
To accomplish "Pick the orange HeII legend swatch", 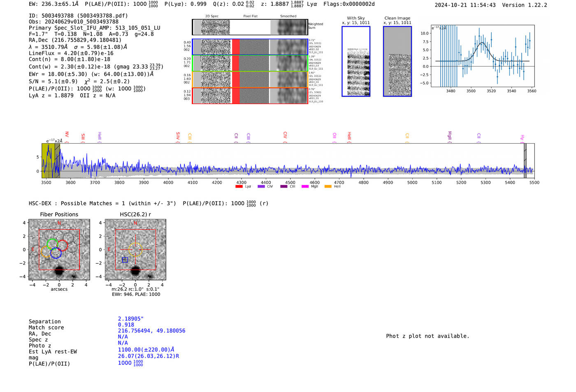I will coord(328,186).
